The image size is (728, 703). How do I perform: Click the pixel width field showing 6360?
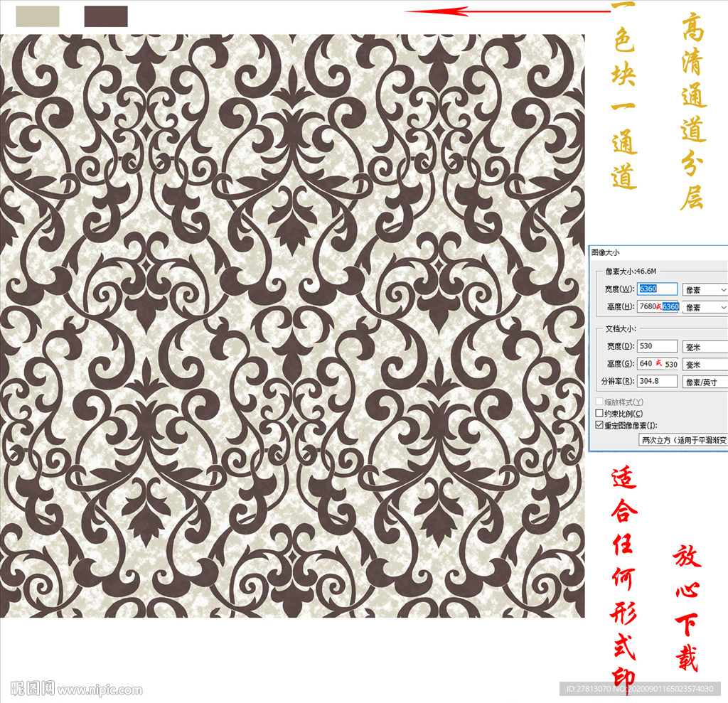pos(657,289)
